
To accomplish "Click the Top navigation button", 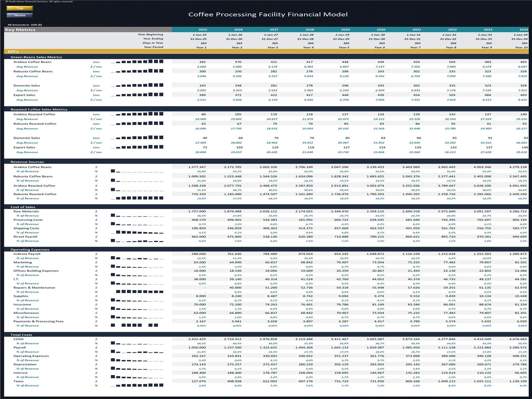I will [19, 9].
